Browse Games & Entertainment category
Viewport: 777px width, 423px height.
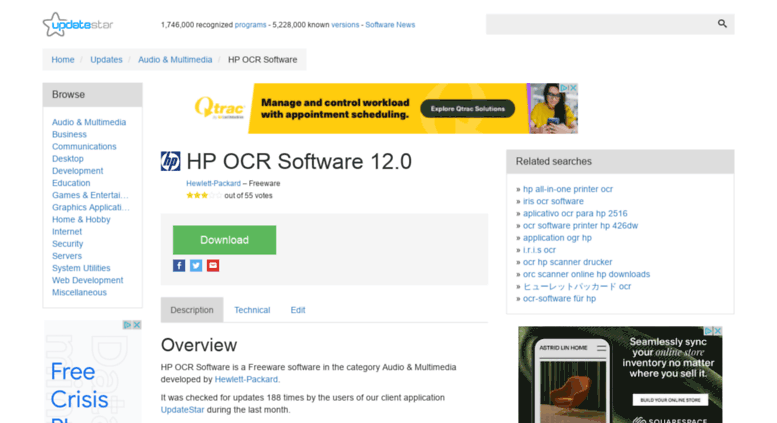pyautogui.click(x=90, y=195)
